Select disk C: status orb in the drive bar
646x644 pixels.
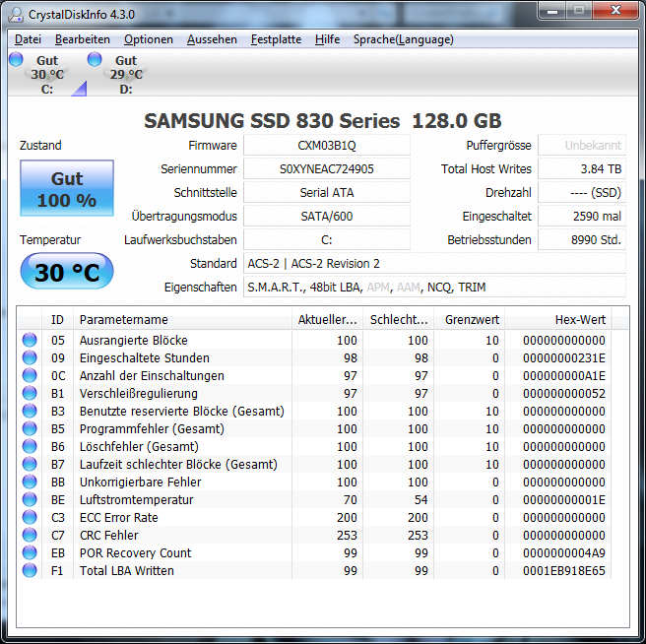coord(16,59)
